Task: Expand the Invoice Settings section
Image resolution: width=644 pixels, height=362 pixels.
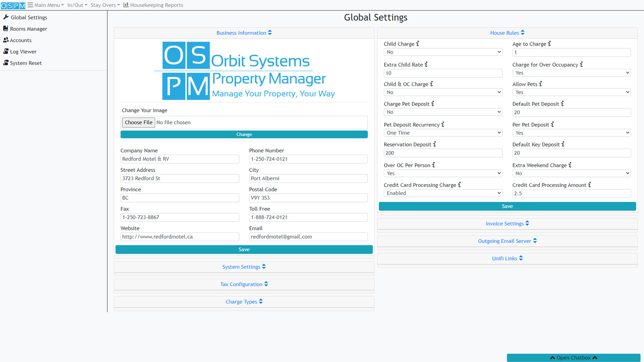Action: coord(508,223)
